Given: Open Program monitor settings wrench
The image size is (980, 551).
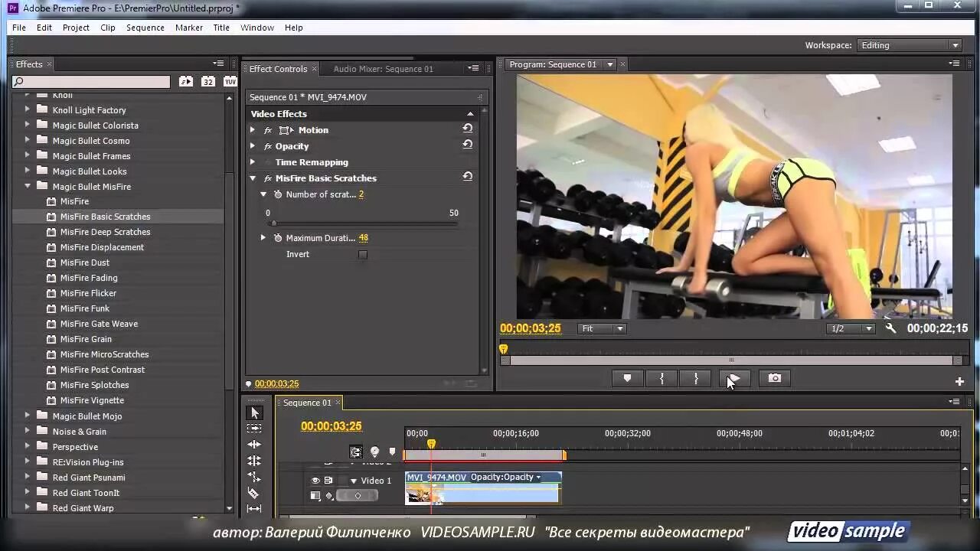Looking at the screenshot, I should (890, 328).
